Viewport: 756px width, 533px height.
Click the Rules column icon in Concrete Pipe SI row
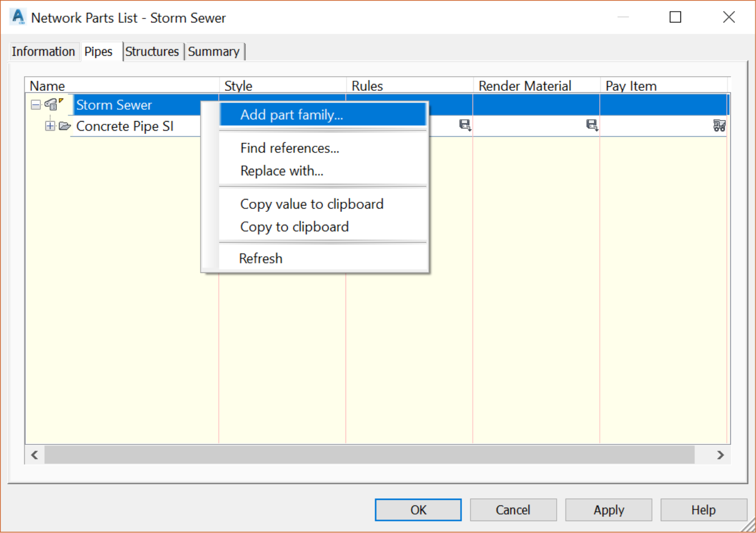click(x=465, y=125)
